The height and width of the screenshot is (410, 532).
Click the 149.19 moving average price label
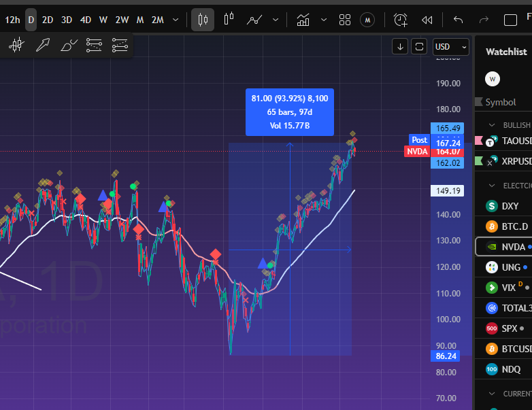point(447,190)
